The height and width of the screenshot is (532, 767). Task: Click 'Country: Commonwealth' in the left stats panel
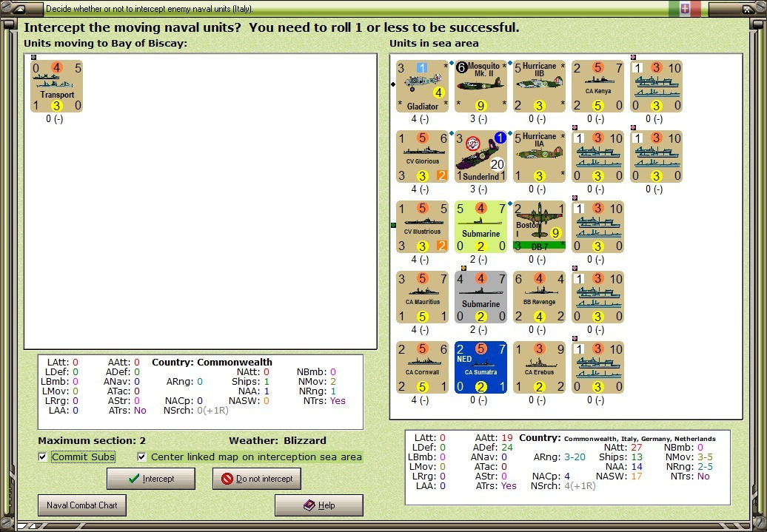pyautogui.click(x=212, y=363)
